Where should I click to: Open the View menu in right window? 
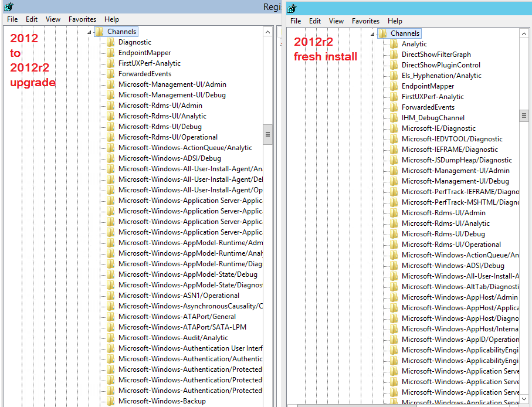click(x=336, y=21)
